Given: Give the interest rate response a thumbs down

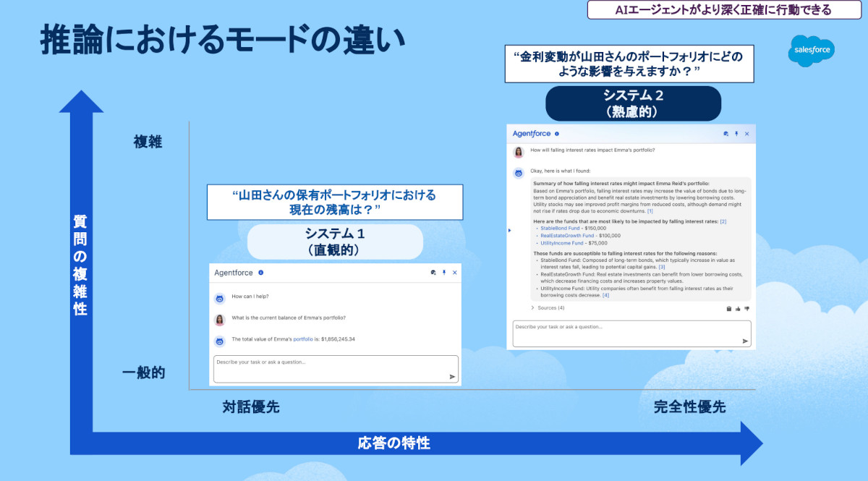Looking at the screenshot, I should point(746,309).
